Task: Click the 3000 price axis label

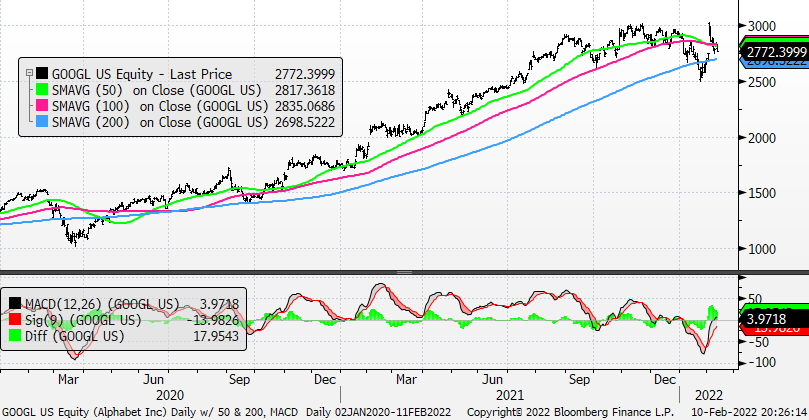Action: tap(762, 26)
